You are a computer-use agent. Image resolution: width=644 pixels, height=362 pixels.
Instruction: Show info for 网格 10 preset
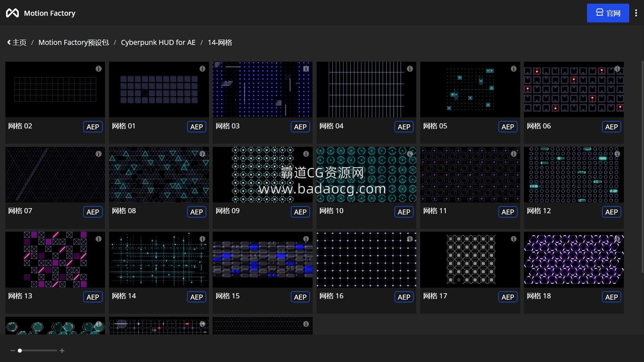point(410,154)
